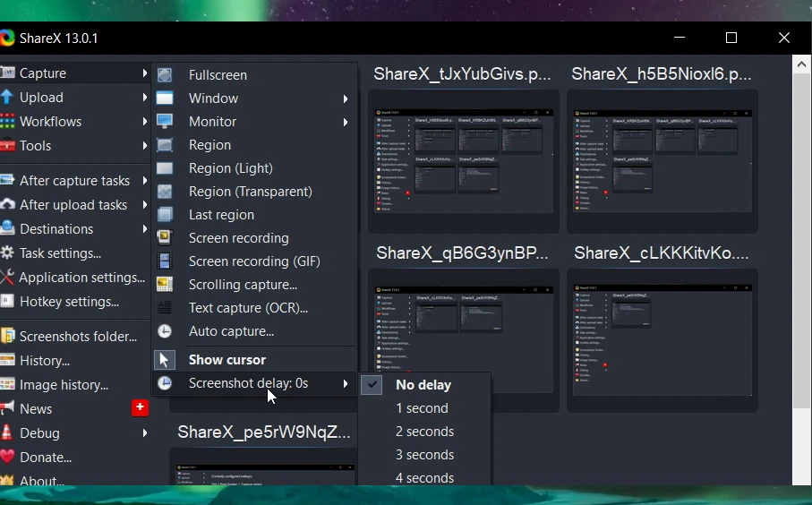This screenshot has width=812, height=505.
Task: Toggle the Show cursor option
Action: pyautogui.click(x=227, y=360)
